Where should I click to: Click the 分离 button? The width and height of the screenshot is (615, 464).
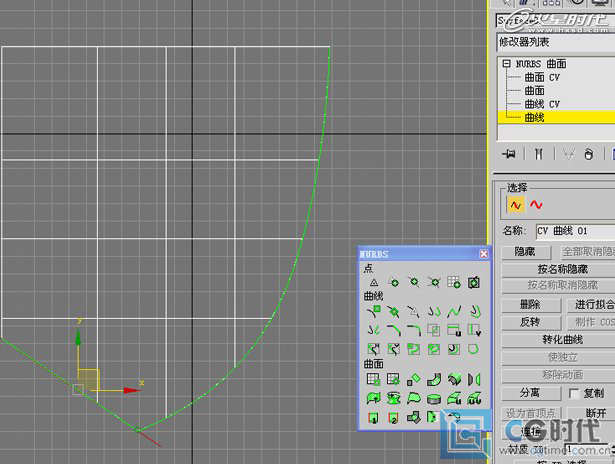point(531,393)
